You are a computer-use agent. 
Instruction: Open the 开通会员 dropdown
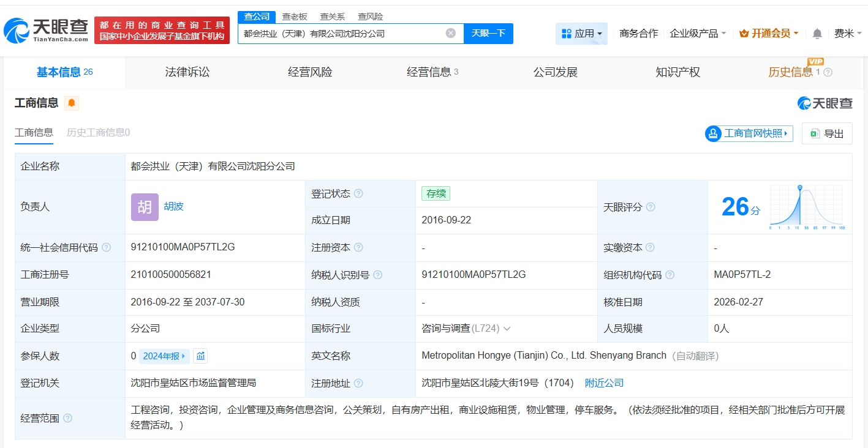point(769,34)
